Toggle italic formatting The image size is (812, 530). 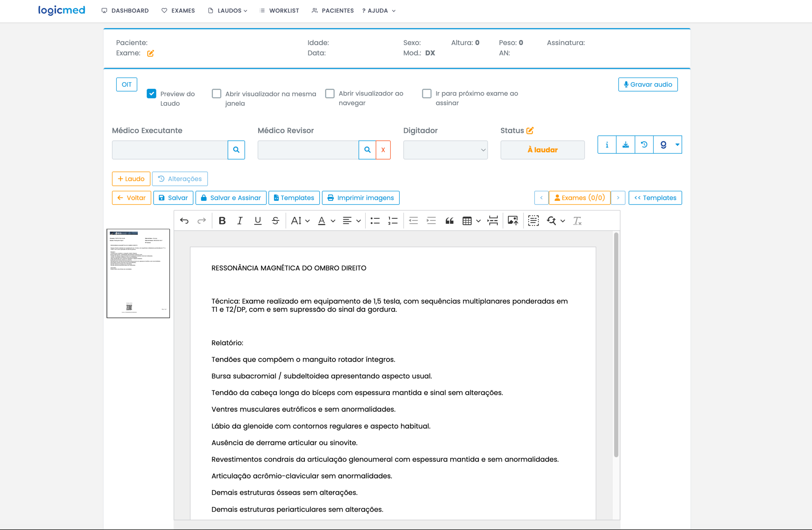coord(240,221)
